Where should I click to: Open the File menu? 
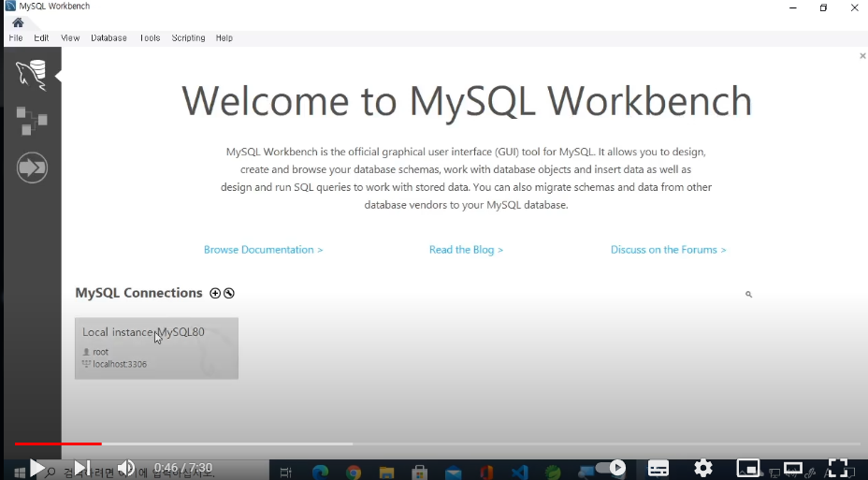coord(16,38)
